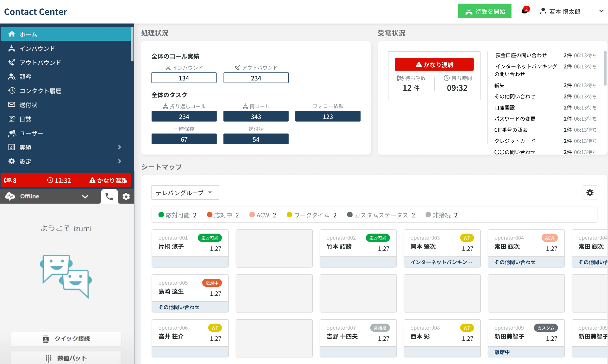Click the 日誌 edit note icon
Screen dimensions: 608x364
(x=12, y=119)
